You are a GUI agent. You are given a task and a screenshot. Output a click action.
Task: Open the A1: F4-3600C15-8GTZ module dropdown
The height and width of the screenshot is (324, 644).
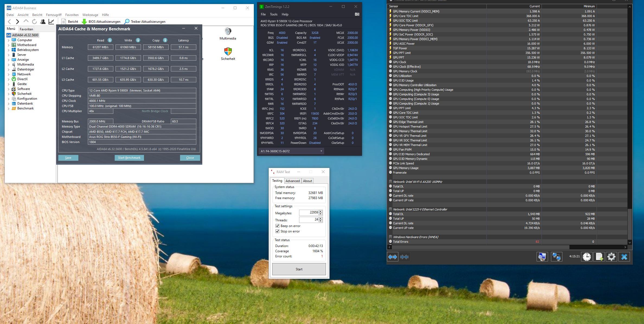[x=291, y=151]
